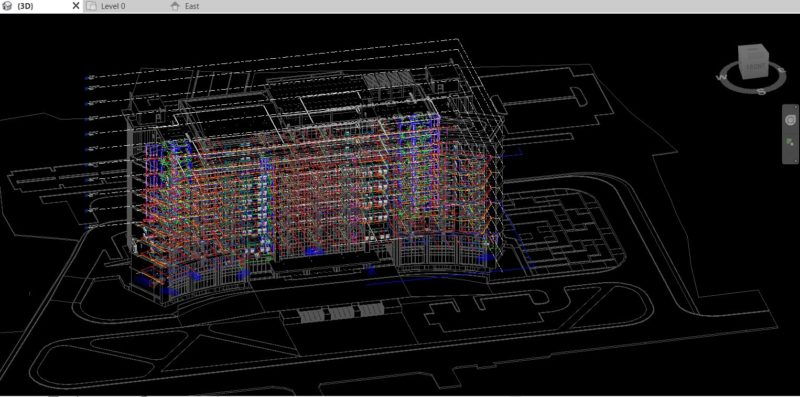The height and width of the screenshot is (397, 800).
Task: Switch to the (3D) view tab
Action: pyautogui.click(x=41, y=6)
